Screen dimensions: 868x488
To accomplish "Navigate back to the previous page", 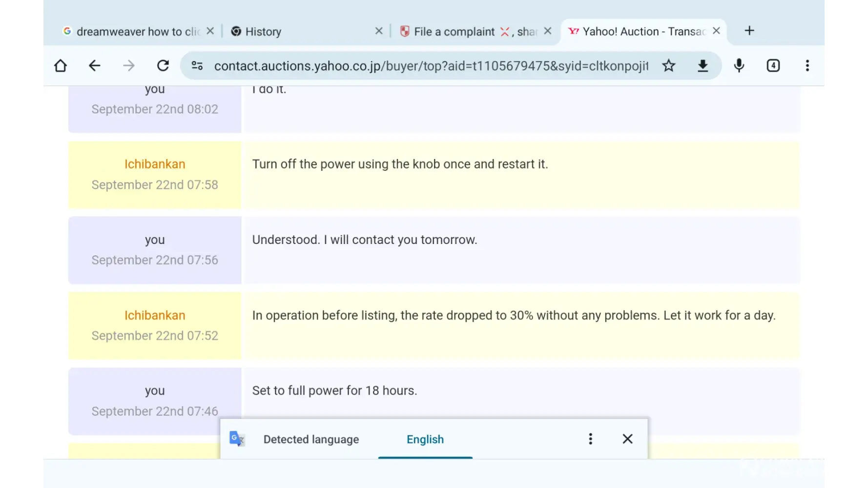I will point(95,66).
